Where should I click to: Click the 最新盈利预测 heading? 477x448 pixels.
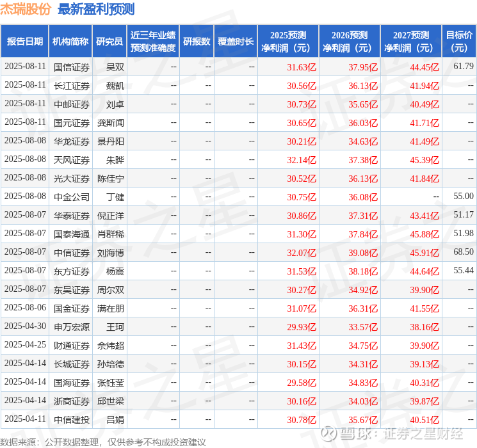(x=96, y=9)
